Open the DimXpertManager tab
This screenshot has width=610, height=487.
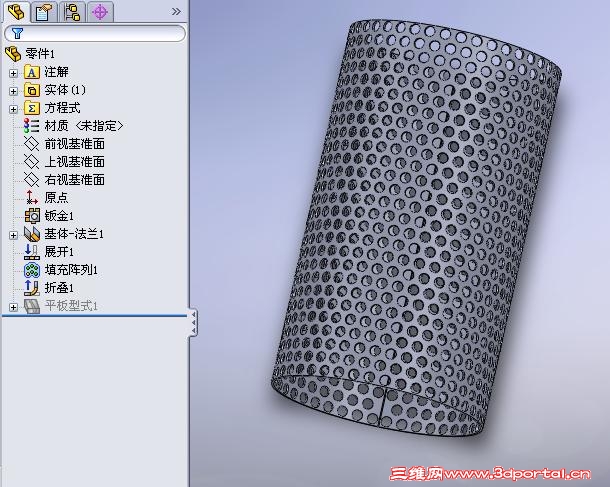[100, 12]
